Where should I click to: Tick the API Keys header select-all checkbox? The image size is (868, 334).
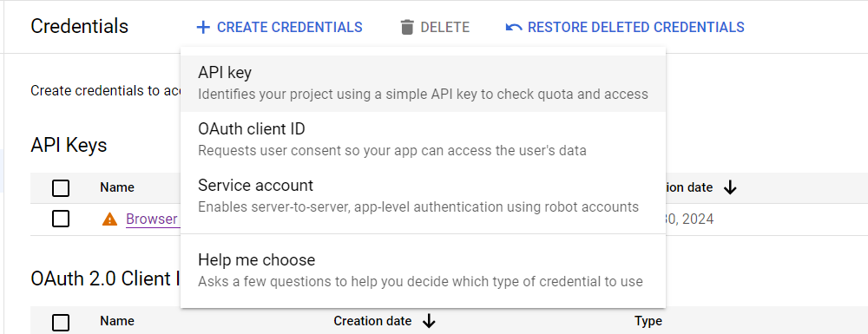point(61,188)
